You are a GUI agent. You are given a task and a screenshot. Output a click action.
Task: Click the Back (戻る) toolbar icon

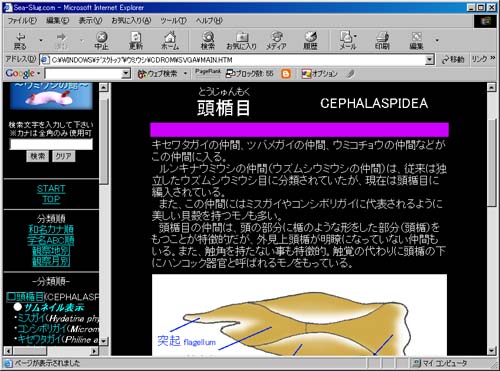(20, 40)
